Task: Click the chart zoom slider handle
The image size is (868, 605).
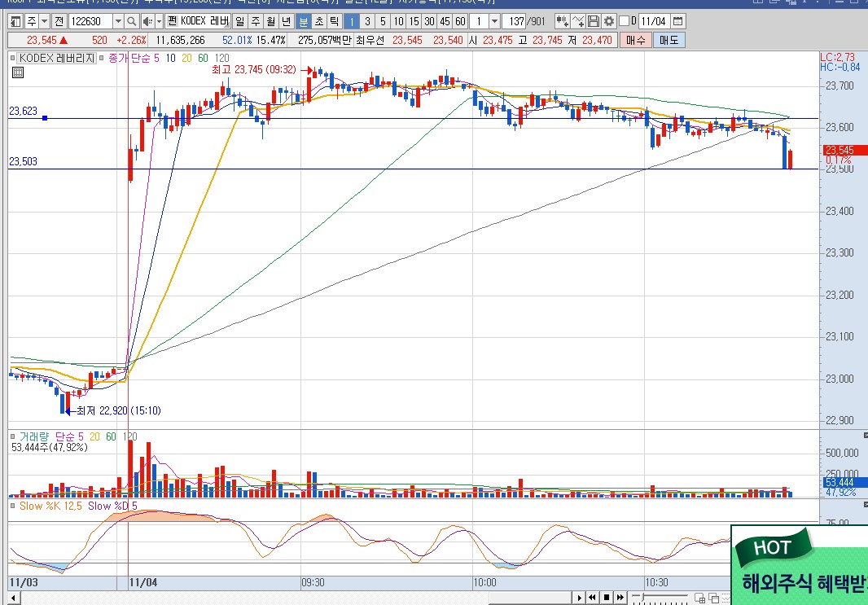Action: 642,597
